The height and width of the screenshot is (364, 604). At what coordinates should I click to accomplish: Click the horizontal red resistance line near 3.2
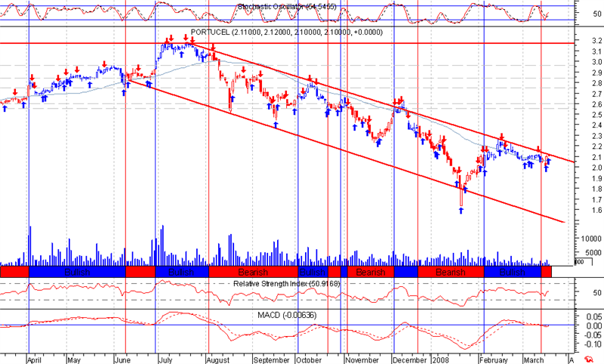tap(287, 43)
